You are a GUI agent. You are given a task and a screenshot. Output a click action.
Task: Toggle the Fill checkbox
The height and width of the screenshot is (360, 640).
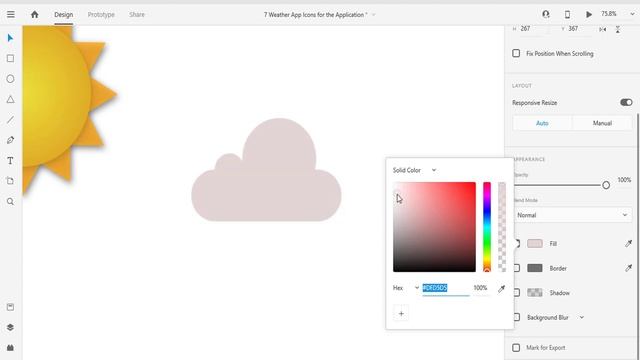(517, 244)
